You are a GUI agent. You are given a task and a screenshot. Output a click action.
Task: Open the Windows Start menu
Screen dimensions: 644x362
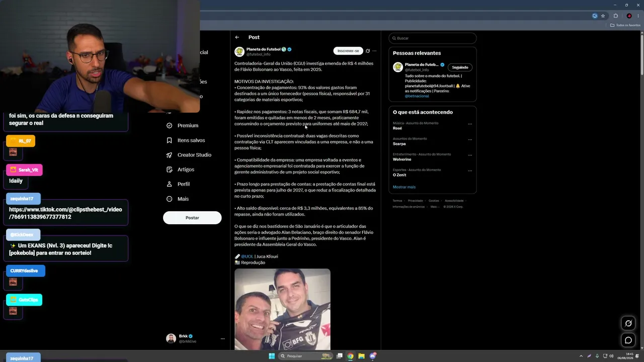point(272,356)
